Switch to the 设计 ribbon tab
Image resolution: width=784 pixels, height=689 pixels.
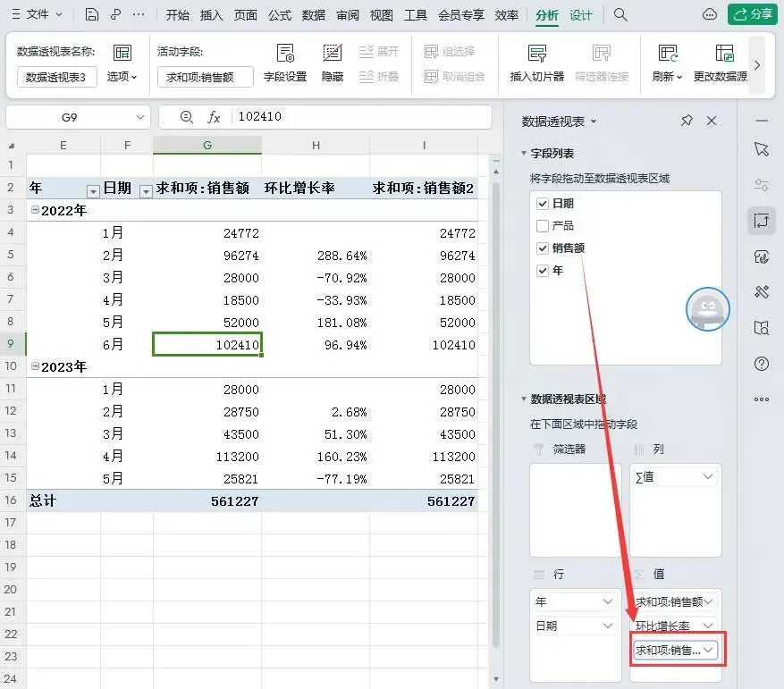point(580,15)
